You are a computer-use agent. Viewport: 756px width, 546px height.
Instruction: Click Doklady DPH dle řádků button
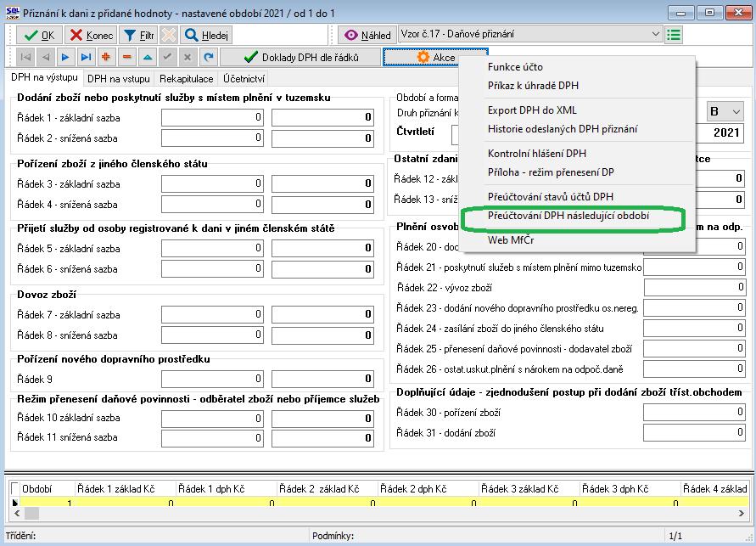coord(300,58)
